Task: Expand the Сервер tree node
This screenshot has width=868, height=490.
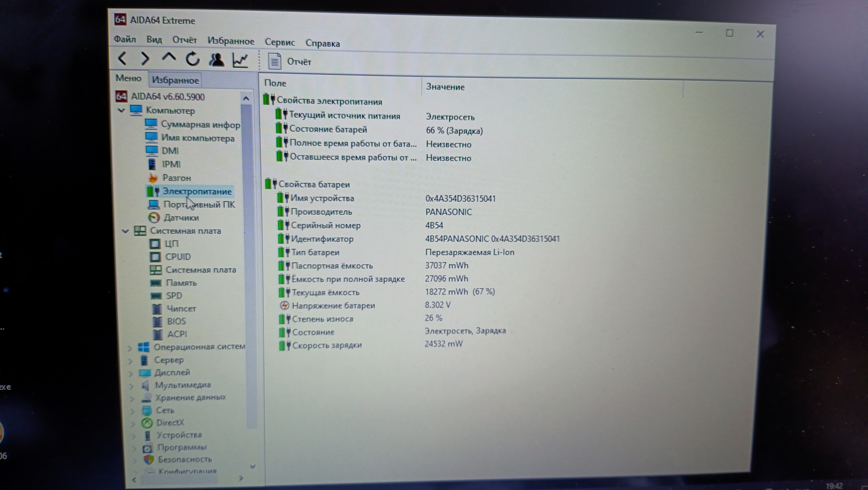Action: tap(130, 361)
